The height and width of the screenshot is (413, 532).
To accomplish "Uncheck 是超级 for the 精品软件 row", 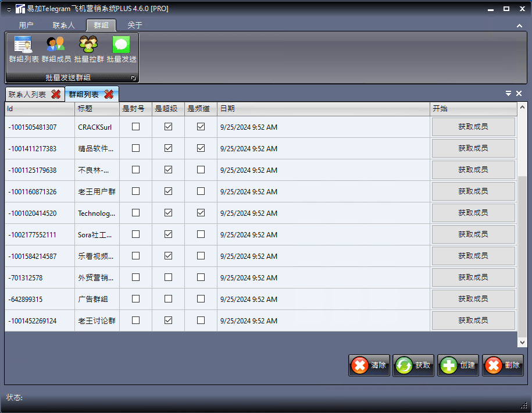I will [x=168, y=148].
